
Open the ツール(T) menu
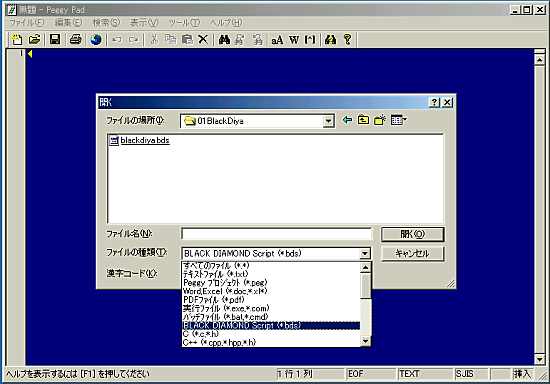[184, 23]
